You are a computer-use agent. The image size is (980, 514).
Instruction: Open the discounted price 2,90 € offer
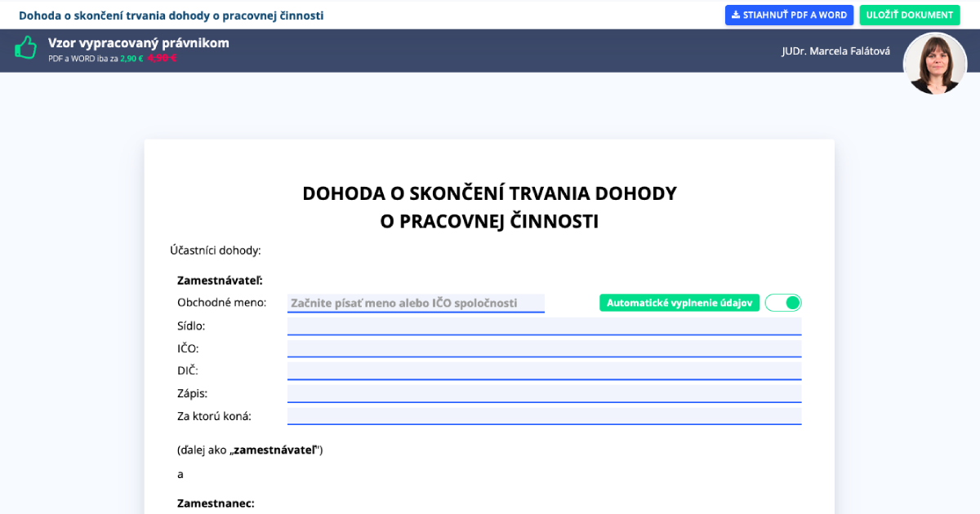131,58
